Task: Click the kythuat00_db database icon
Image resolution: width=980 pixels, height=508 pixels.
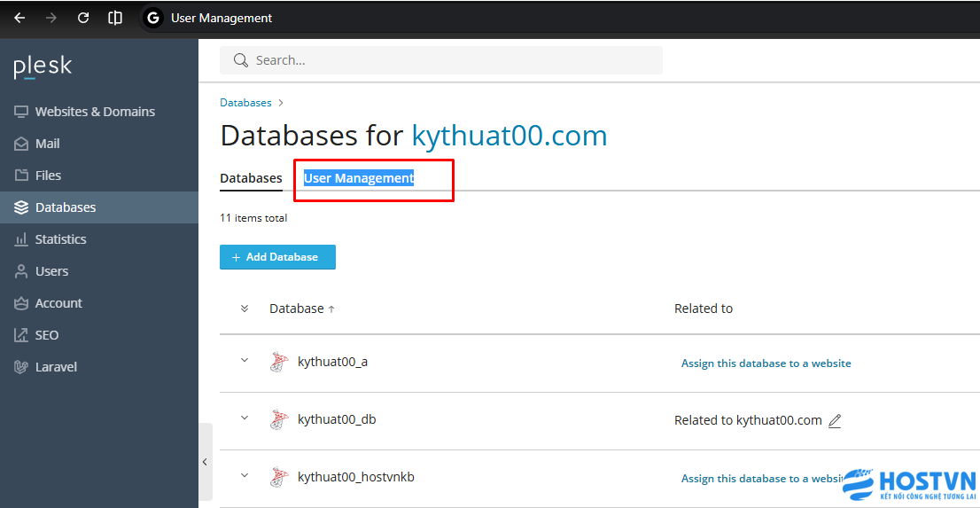Action: pyautogui.click(x=279, y=419)
